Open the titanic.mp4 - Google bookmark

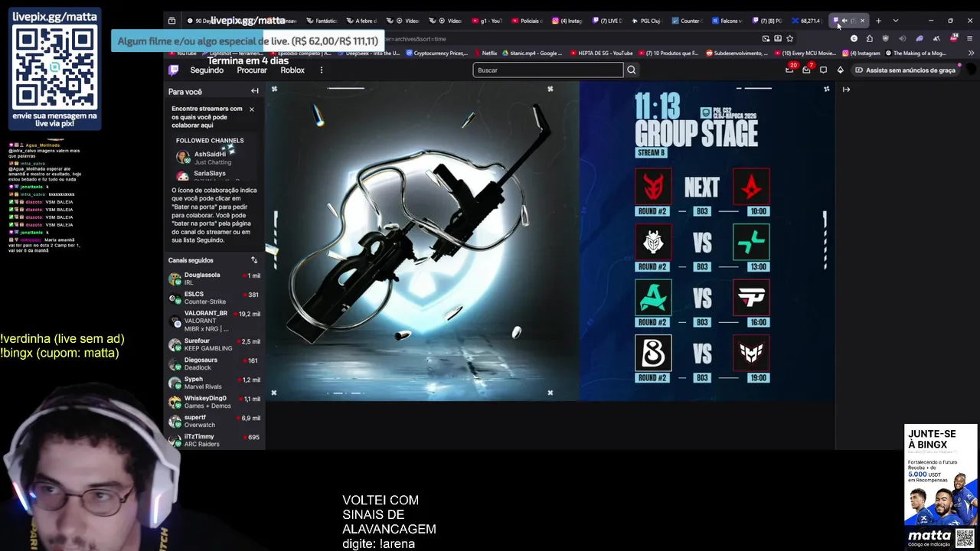[x=531, y=54]
